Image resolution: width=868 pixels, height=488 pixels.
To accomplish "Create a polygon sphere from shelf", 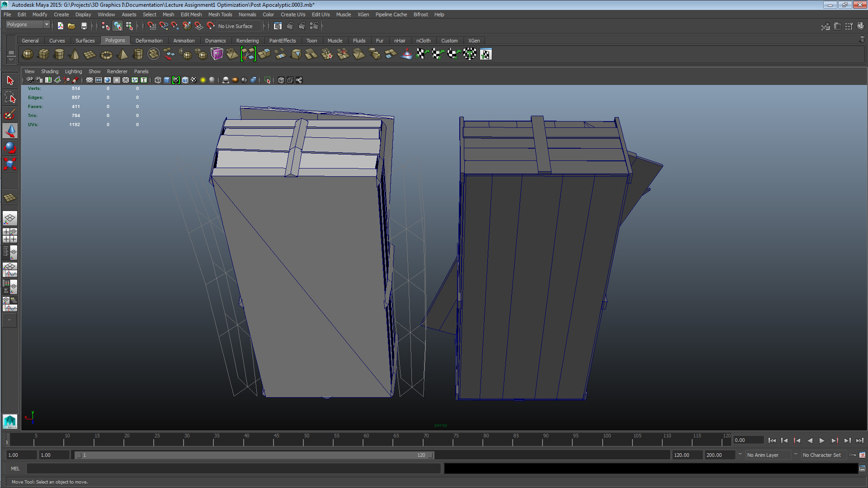I will tap(28, 54).
